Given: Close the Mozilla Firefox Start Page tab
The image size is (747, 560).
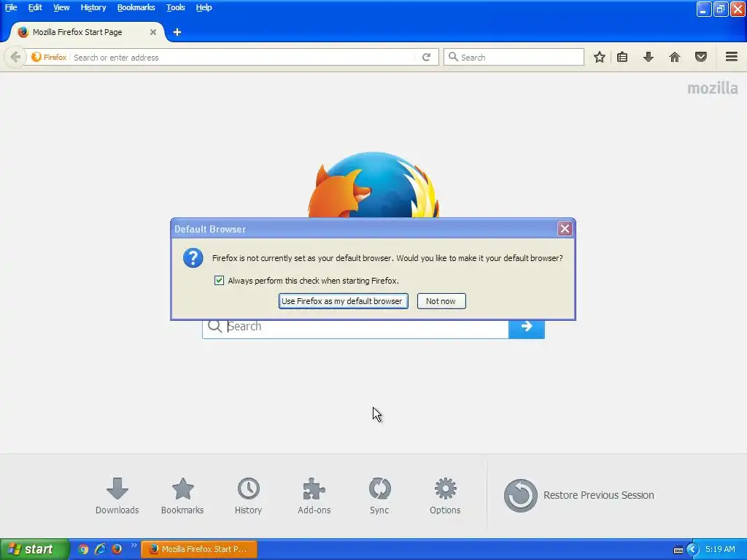Looking at the screenshot, I should 153,32.
